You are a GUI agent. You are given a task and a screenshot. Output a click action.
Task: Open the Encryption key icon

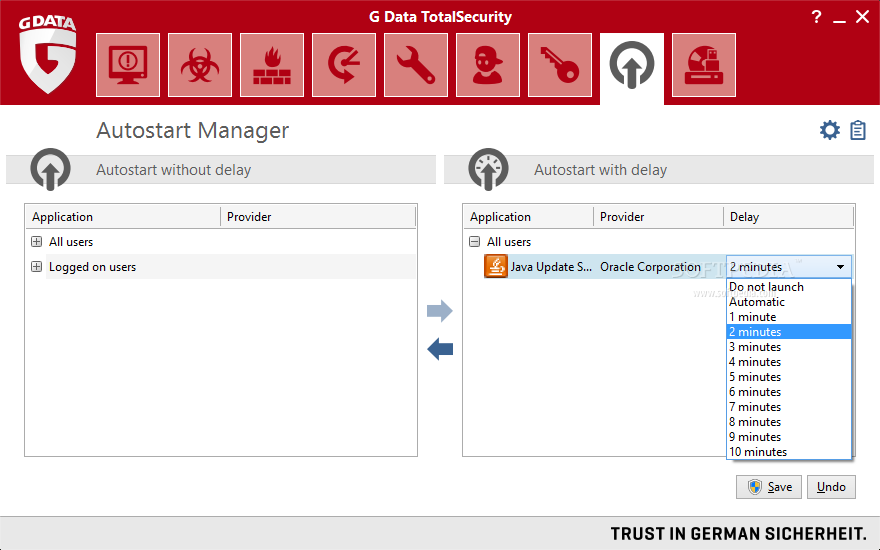pos(560,65)
